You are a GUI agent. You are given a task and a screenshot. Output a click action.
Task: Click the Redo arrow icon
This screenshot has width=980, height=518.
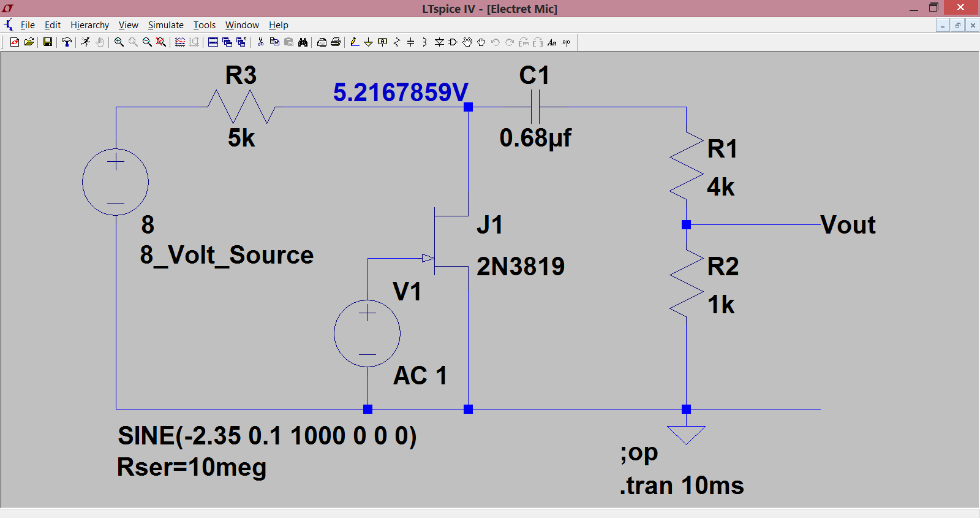[x=509, y=42]
